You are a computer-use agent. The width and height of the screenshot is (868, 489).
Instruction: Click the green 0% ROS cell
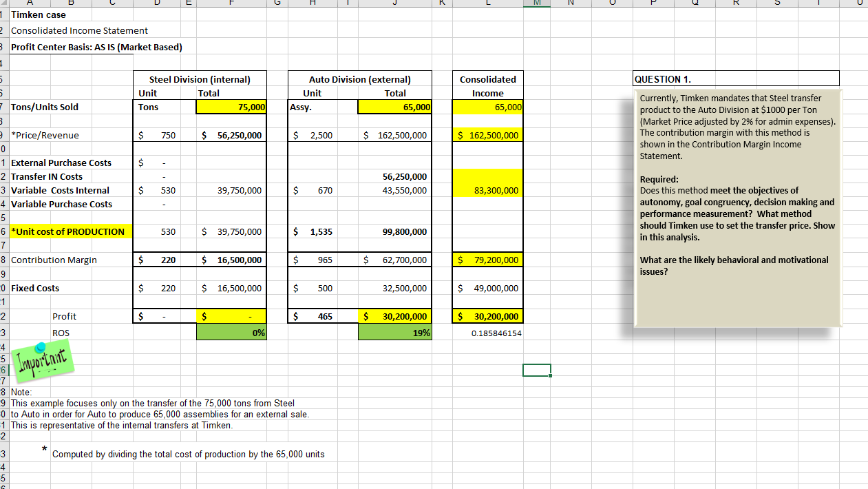(x=231, y=333)
